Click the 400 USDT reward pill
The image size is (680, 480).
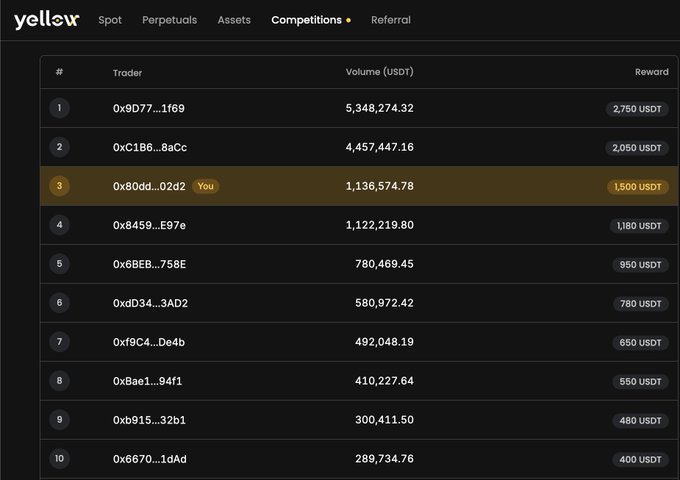pos(641,460)
